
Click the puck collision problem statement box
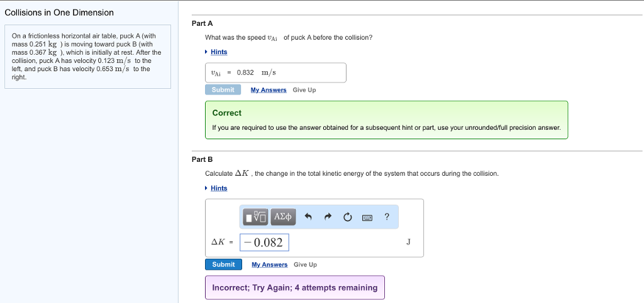pyautogui.click(x=87, y=57)
